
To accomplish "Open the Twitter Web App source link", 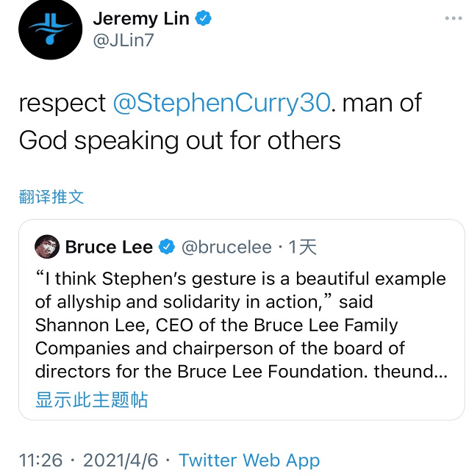I will point(249,461).
